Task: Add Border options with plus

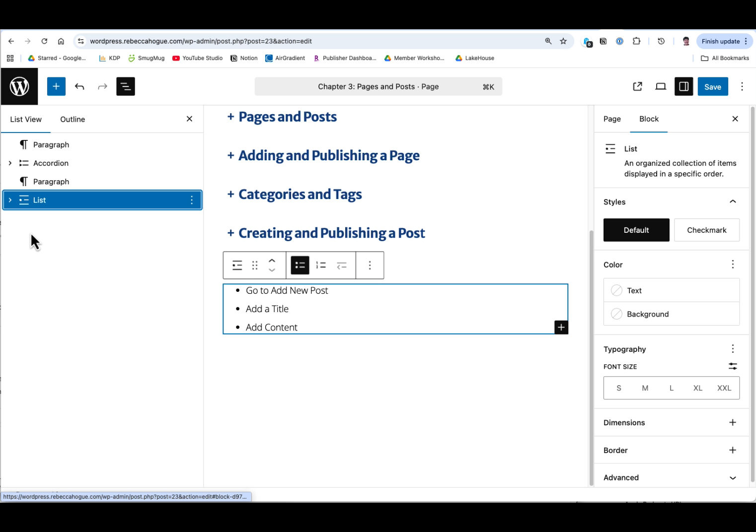Action: (733, 450)
